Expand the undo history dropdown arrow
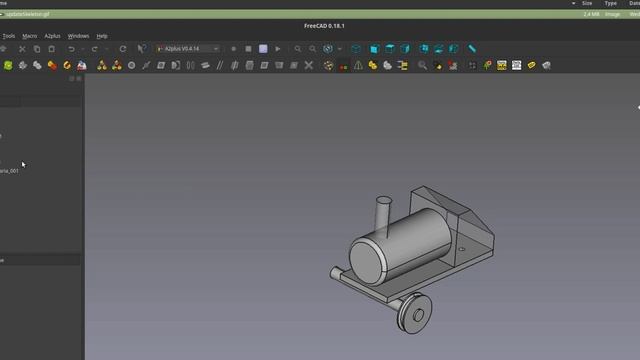Screen dimensions: 640x360 (x=82, y=49)
